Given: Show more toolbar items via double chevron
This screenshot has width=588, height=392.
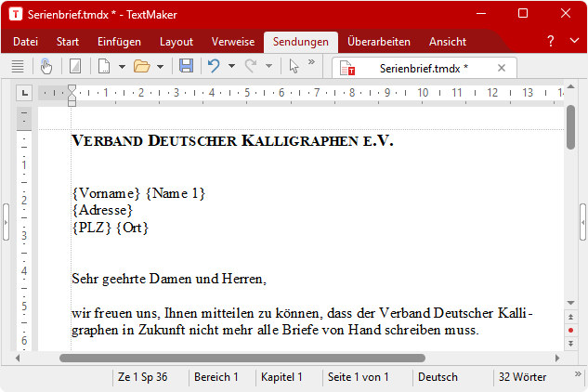Looking at the screenshot, I should point(311,62).
